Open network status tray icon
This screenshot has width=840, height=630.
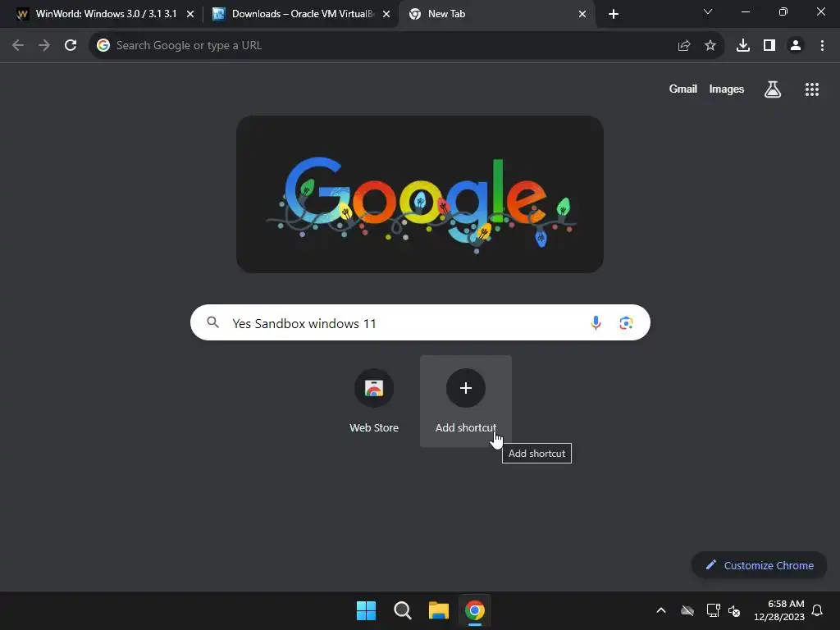[713, 610]
